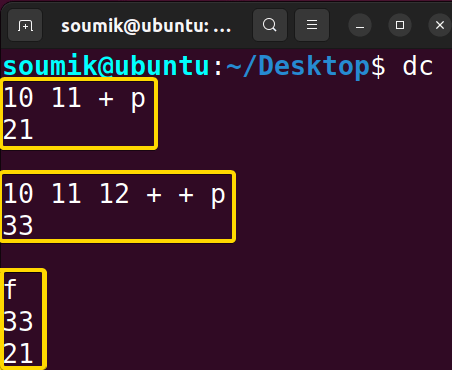Click the soumik@ubuntu prompt text
Image resolution: width=452 pixels, height=370 pixels.
pyautogui.click(x=106, y=66)
